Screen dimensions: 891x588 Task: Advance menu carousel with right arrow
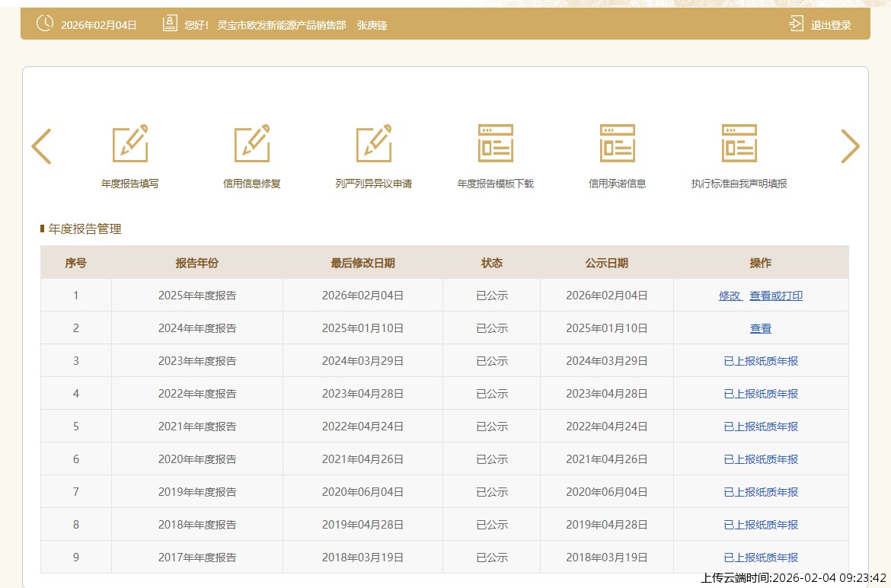point(850,146)
